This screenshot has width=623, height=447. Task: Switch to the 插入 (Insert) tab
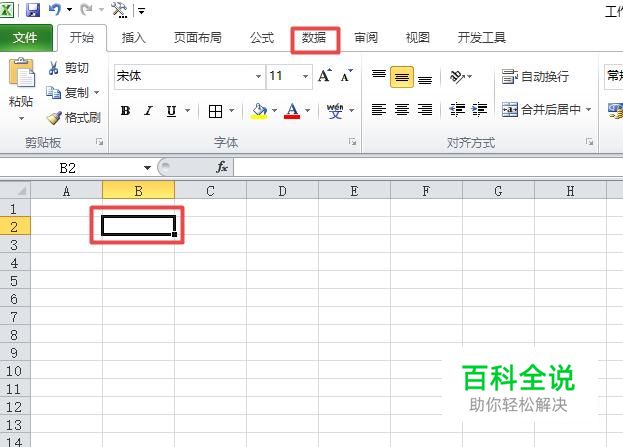point(134,38)
